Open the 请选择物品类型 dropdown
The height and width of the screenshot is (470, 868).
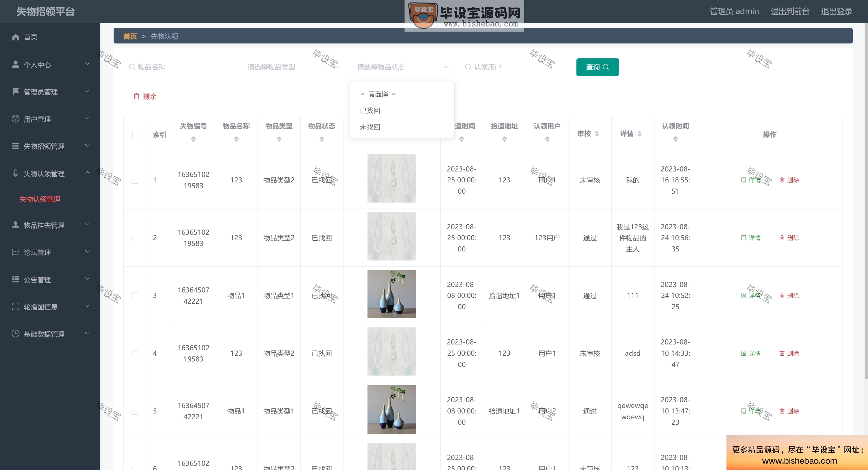coord(292,67)
